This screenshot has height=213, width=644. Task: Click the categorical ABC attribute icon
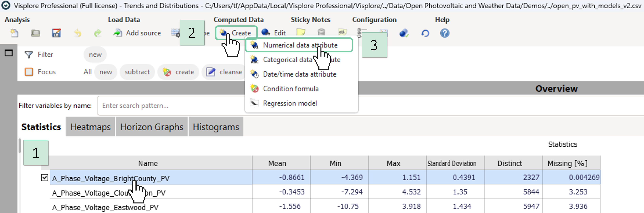coord(254,60)
